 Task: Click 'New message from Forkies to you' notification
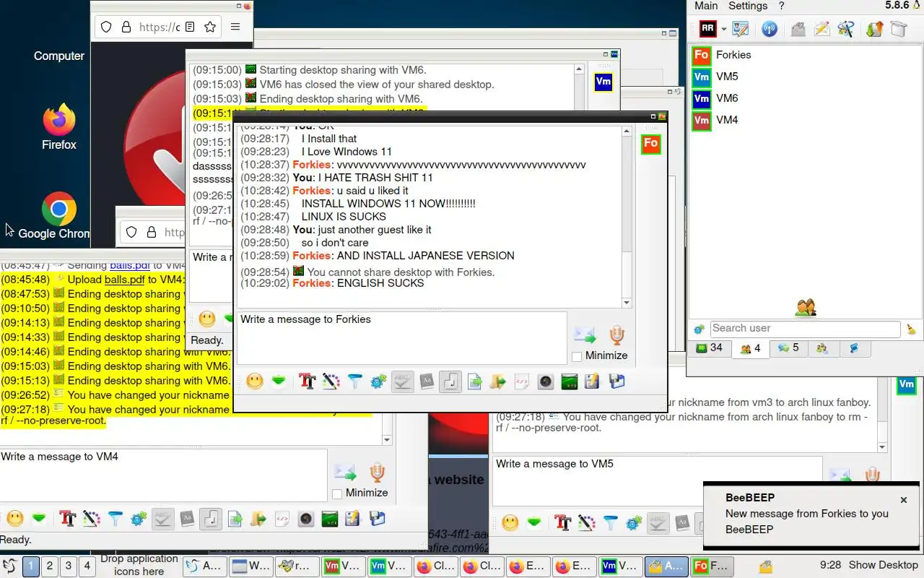coord(807,514)
